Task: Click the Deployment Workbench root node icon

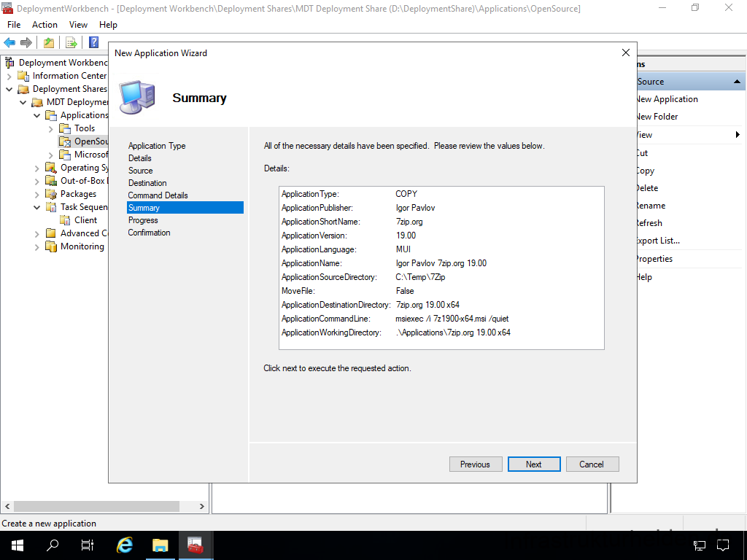Action: point(9,63)
